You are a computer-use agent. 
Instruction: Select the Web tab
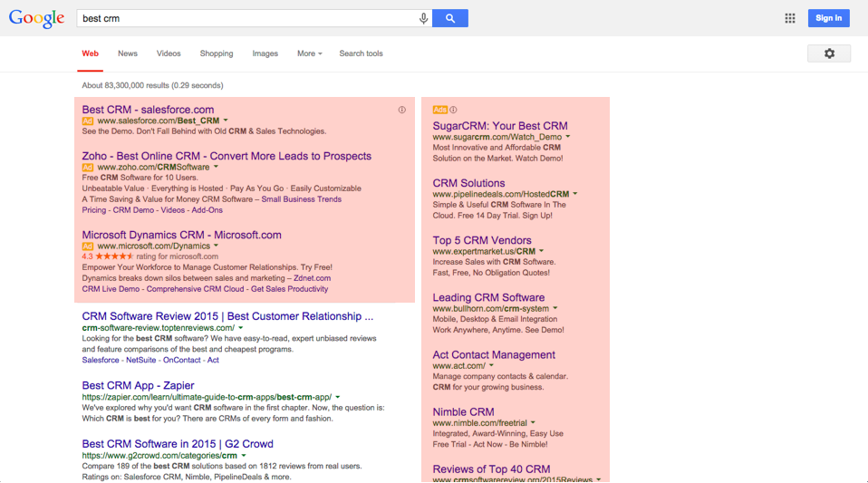point(91,53)
